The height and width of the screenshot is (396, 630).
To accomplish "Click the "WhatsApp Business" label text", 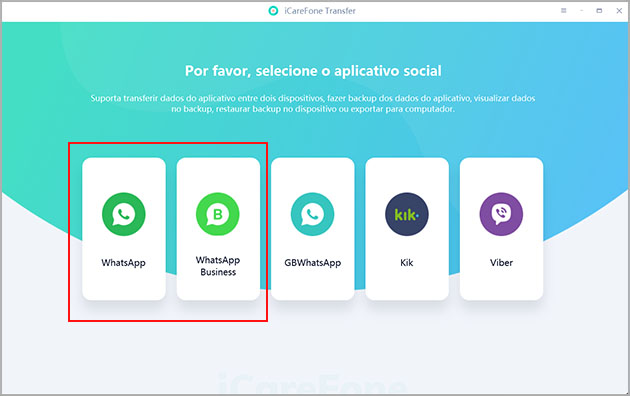I will tap(218, 266).
